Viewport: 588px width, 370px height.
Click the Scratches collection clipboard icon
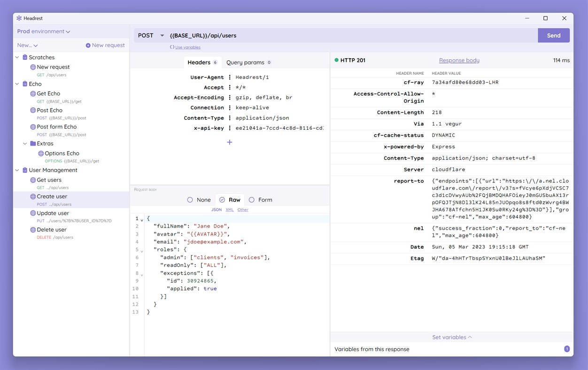(25, 57)
